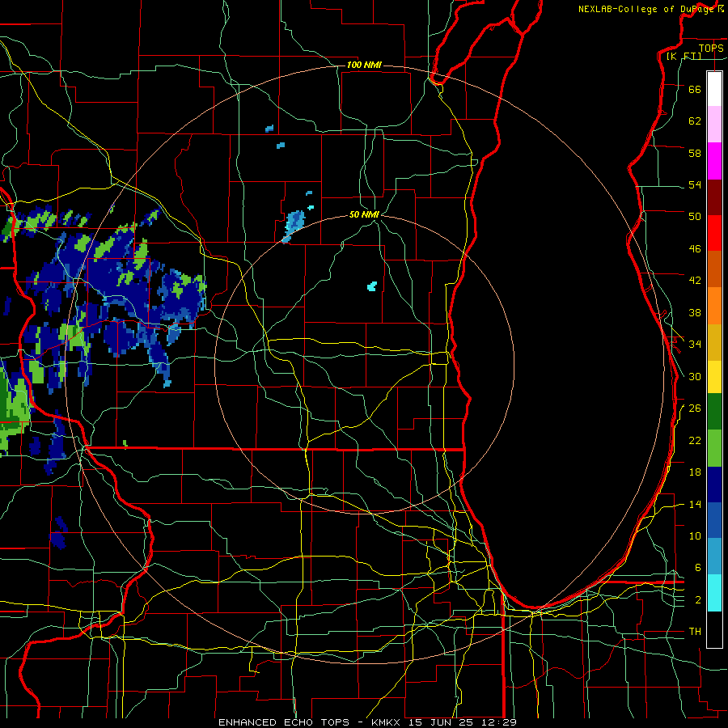Click the navy blue legend swatch near 18
Screen dimensions: 728x728
click(714, 485)
